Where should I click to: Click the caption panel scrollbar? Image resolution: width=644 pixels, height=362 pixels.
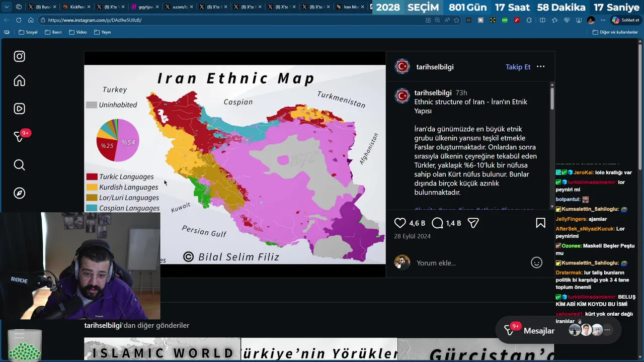552,98
